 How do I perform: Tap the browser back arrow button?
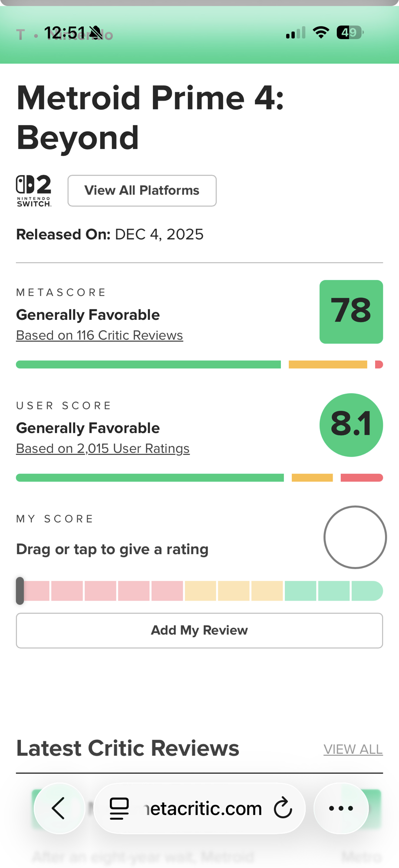(59, 808)
